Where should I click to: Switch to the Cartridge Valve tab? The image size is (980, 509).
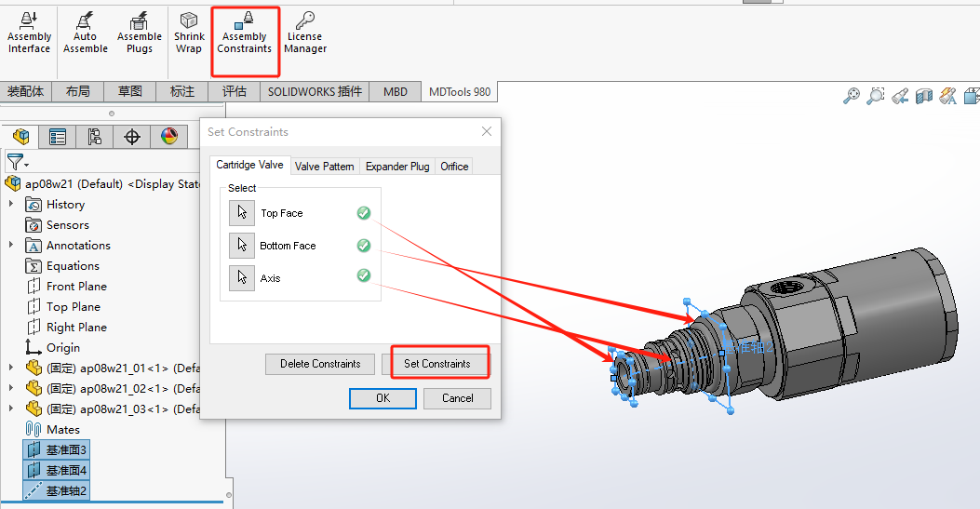[249, 165]
